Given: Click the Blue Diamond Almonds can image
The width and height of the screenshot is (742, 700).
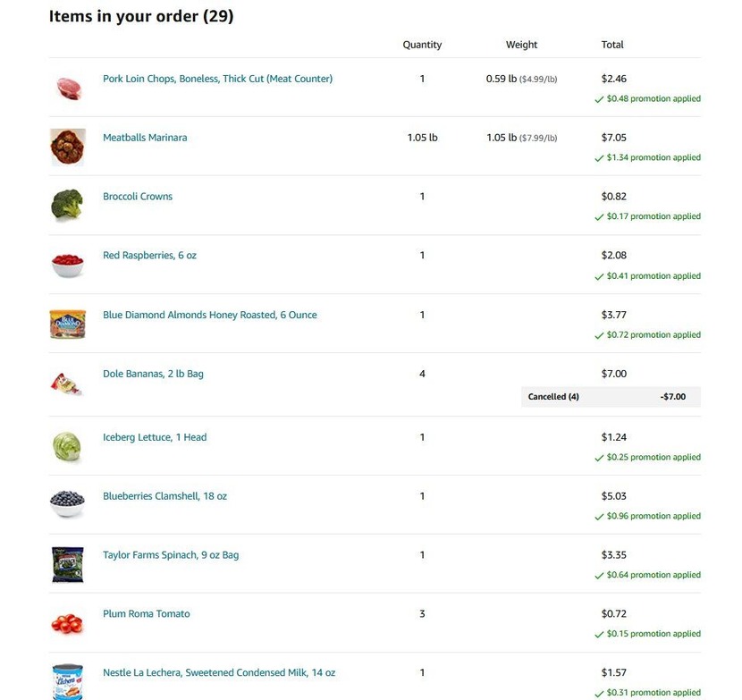Looking at the screenshot, I should pyautogui.click(x=67, y=324).
